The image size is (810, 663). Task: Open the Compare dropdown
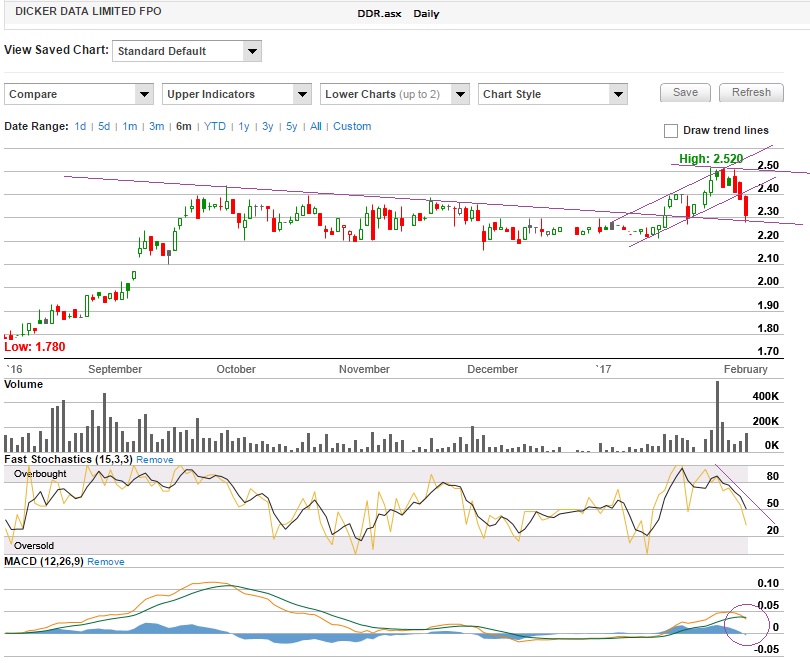[x=79, y=94]
